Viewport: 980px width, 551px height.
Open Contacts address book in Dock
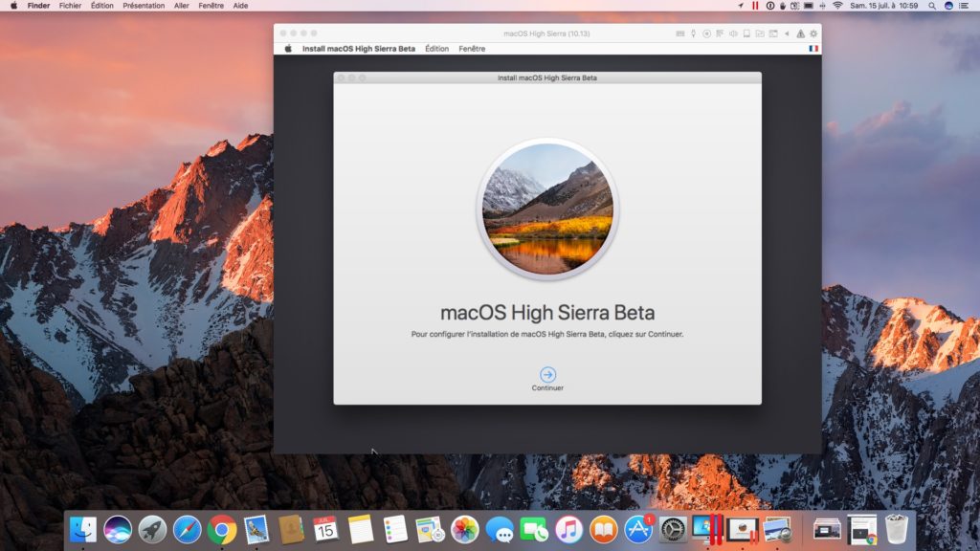tap(291, 530)
